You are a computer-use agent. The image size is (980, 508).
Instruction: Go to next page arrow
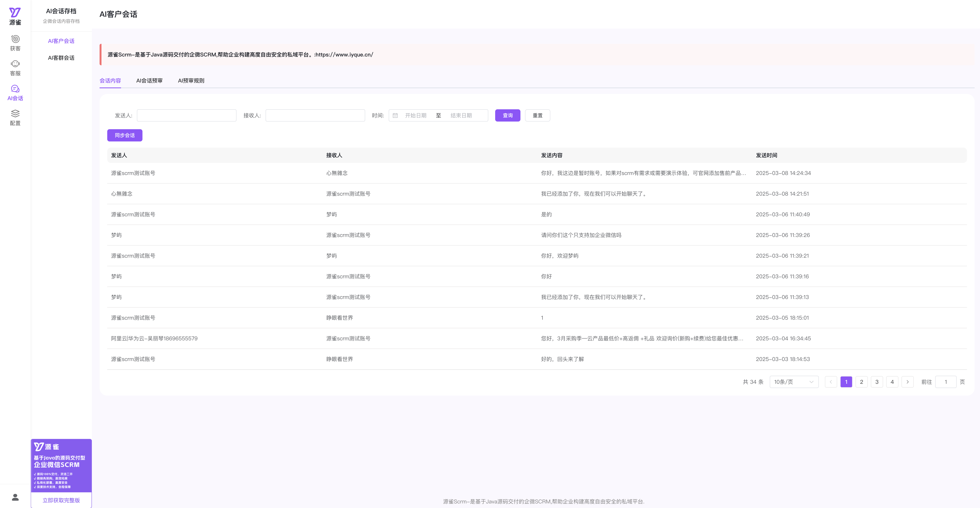[x=907, y=382]
